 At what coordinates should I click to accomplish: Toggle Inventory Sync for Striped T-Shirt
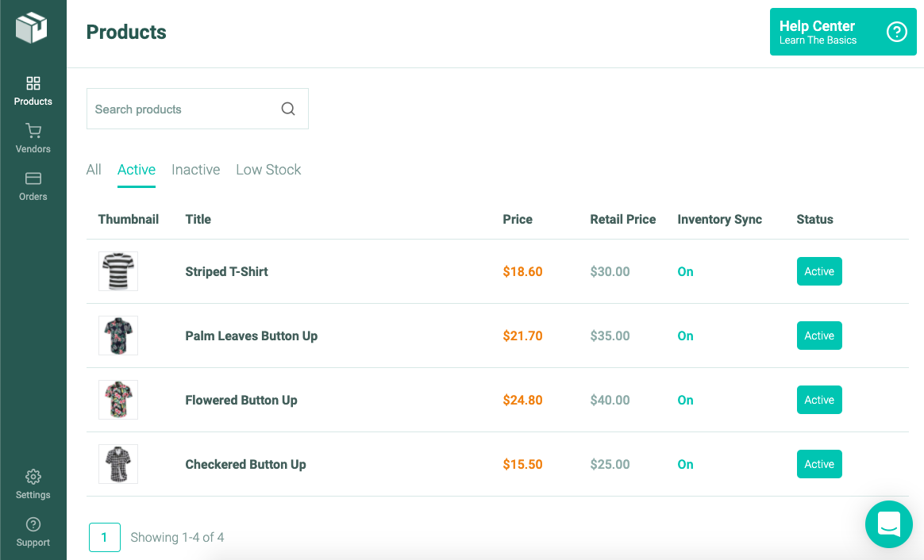[x=685, y=271]
